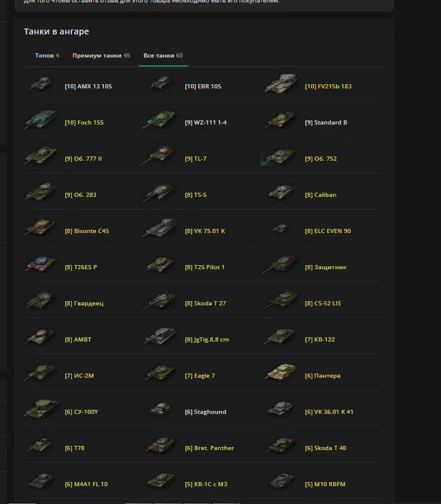441x504 pixels.
Task: Select the text '[8] CS-52 LIS'
Action: (323, 303)
